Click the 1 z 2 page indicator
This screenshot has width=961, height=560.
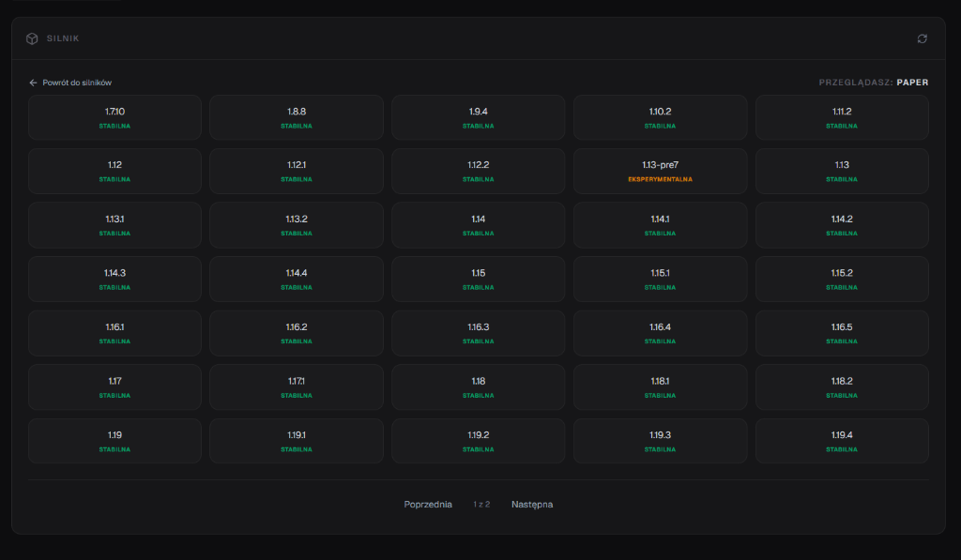pos(481,505)
